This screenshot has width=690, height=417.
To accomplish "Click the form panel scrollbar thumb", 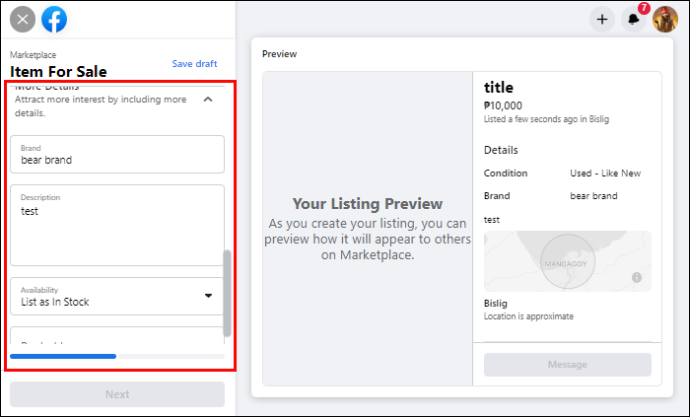I will click(227, 293).
